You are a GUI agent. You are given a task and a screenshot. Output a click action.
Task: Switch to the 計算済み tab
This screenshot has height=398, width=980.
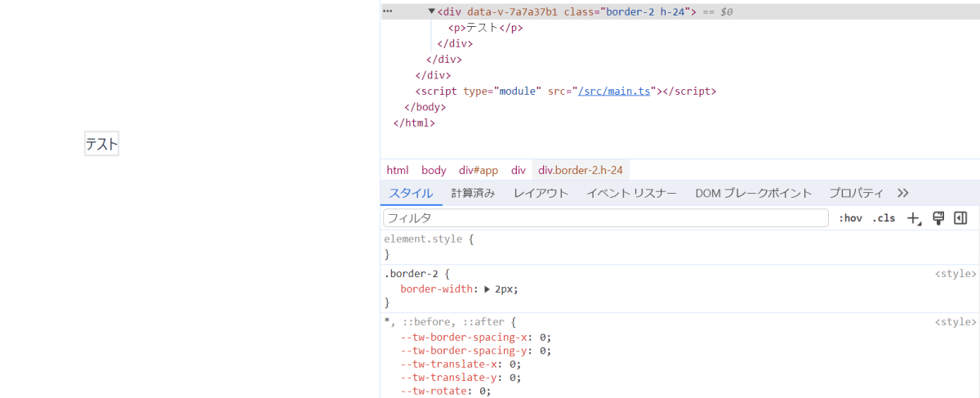(473, 193)
